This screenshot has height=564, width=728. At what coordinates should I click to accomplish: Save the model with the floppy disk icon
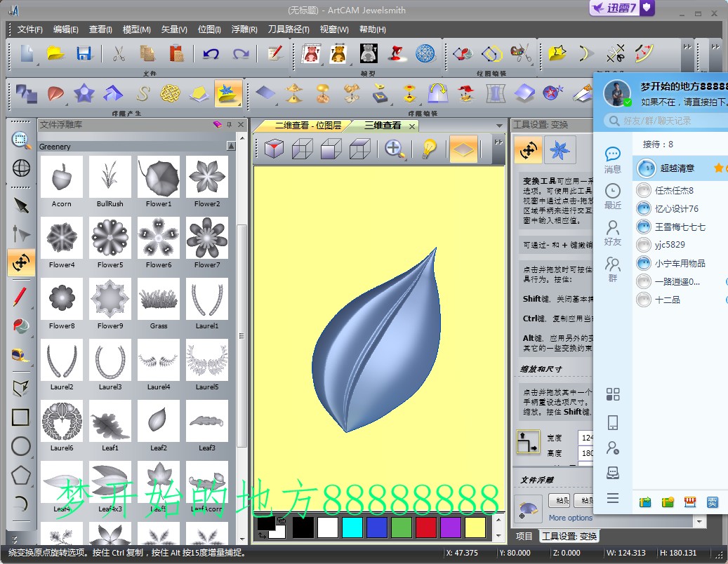(x=84, y=53)
